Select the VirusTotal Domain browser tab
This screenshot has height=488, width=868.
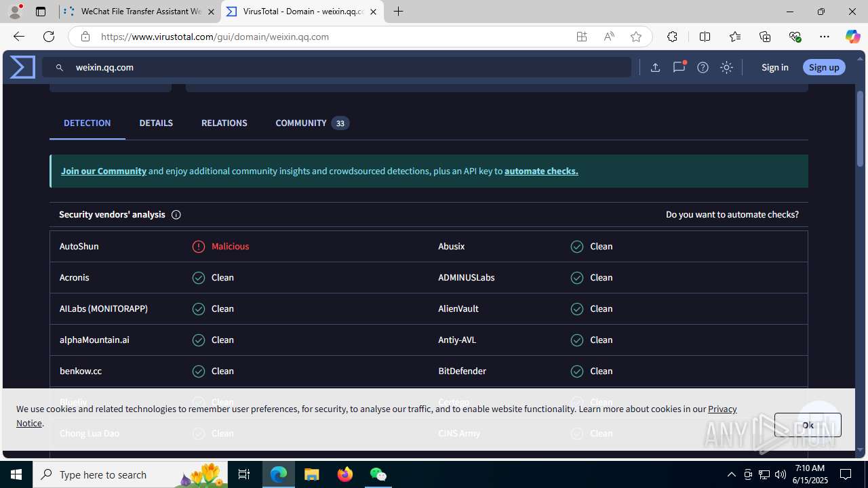[x=302, y=12]
